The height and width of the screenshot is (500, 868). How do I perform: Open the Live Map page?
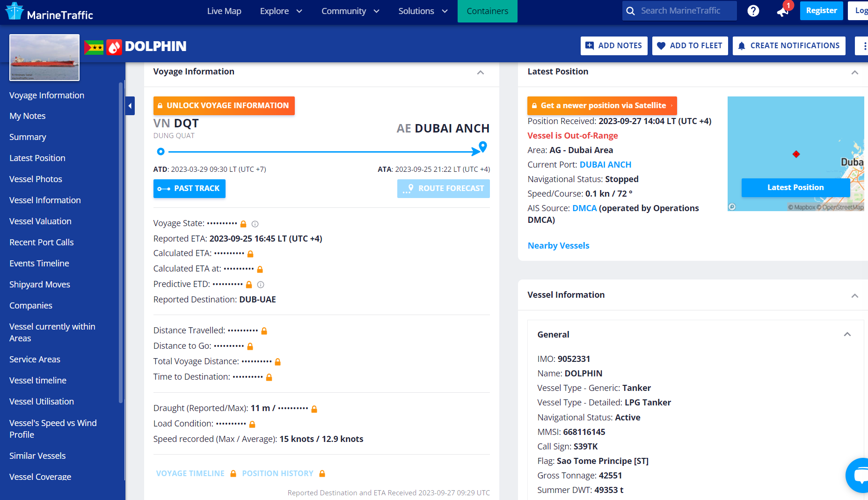(x=224, y=11)
